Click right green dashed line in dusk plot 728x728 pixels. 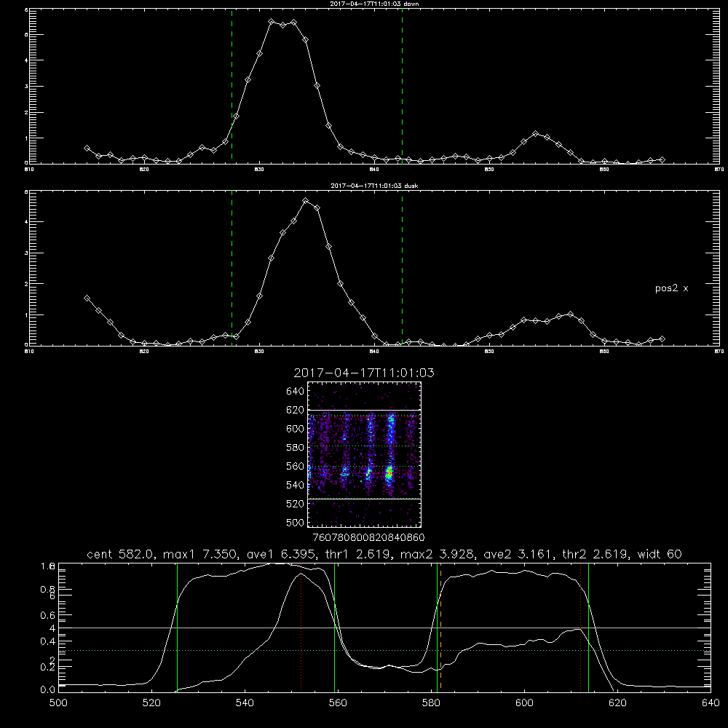coord(402,269)
